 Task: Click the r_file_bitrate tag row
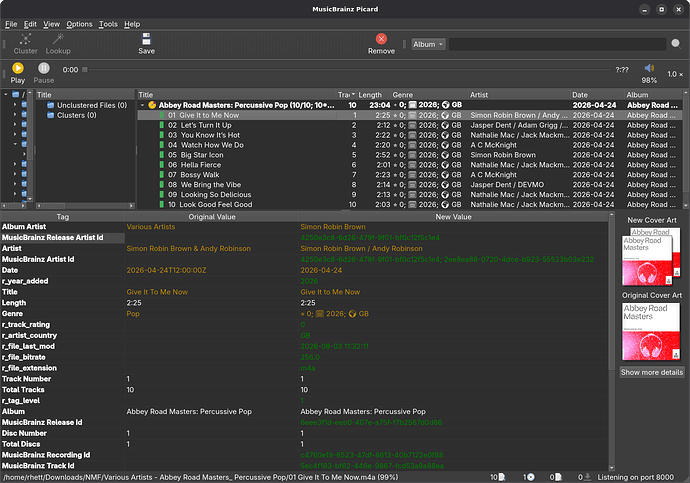[305, 357]
